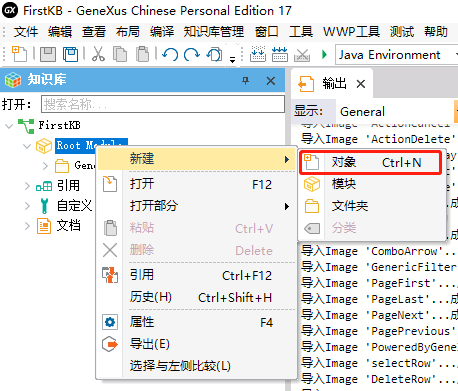Click the 导入Image 'selectRow' output line
Viewport: 458px width, 391px height.
tap(379, 363)
